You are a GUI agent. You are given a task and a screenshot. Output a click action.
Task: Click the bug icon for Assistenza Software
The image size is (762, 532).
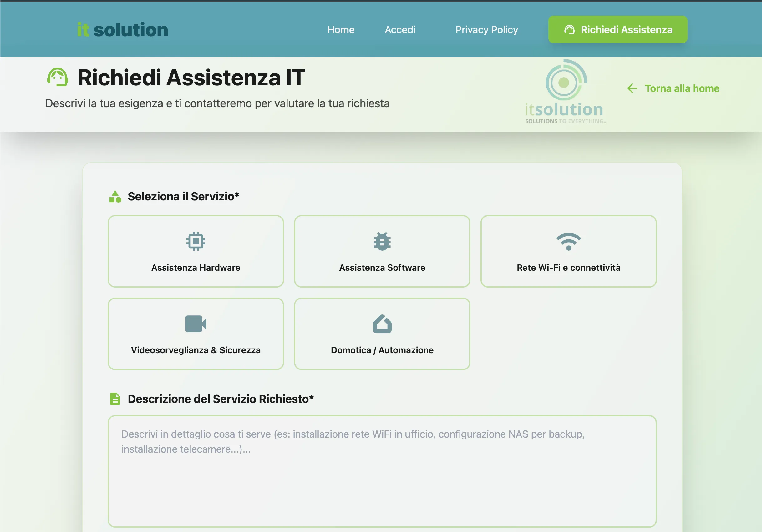[382, 241]
